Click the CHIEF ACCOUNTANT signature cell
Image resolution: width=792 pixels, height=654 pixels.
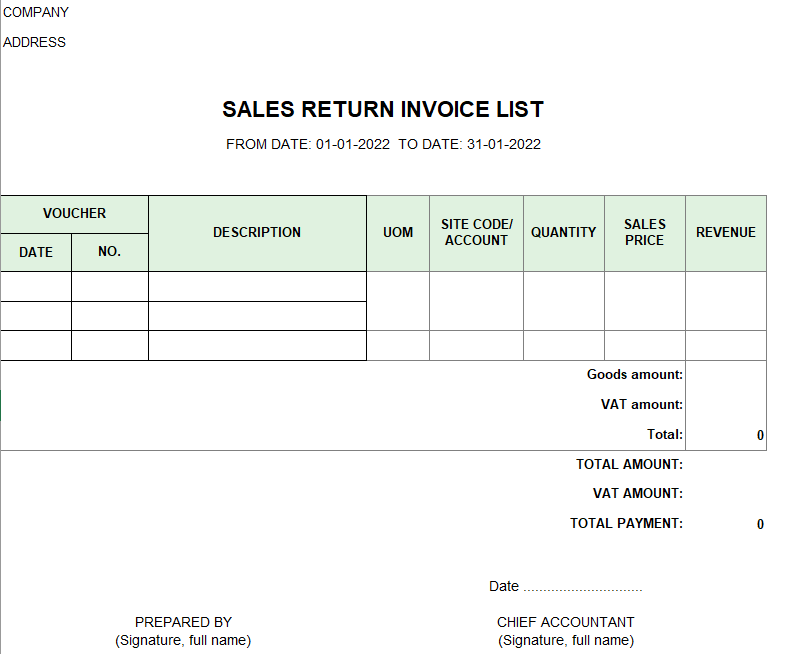(x=566, y=631)
